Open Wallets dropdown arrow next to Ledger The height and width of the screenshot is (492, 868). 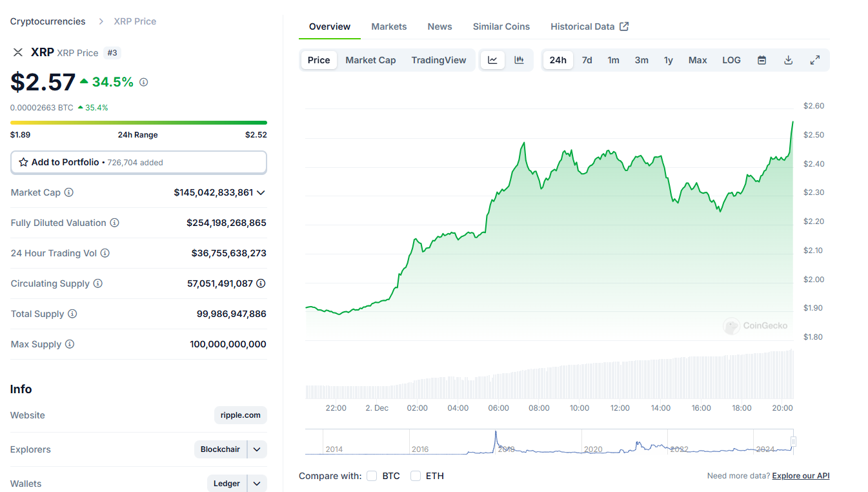(257, 484)
